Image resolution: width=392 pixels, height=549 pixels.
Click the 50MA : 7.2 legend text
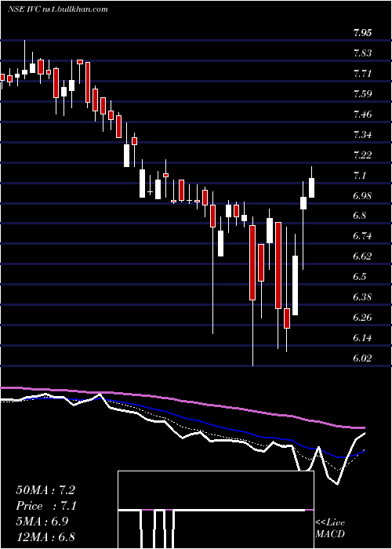(x=45, y=490)
